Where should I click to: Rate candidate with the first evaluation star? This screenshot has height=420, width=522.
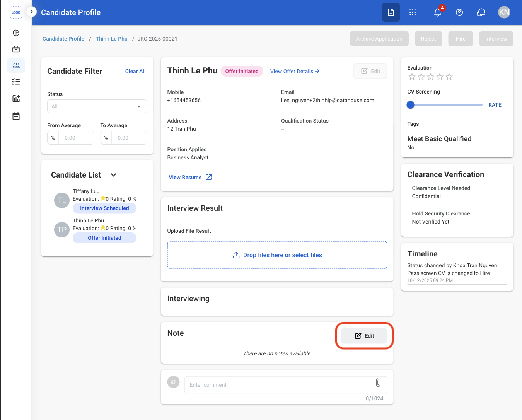coord(412,77)
